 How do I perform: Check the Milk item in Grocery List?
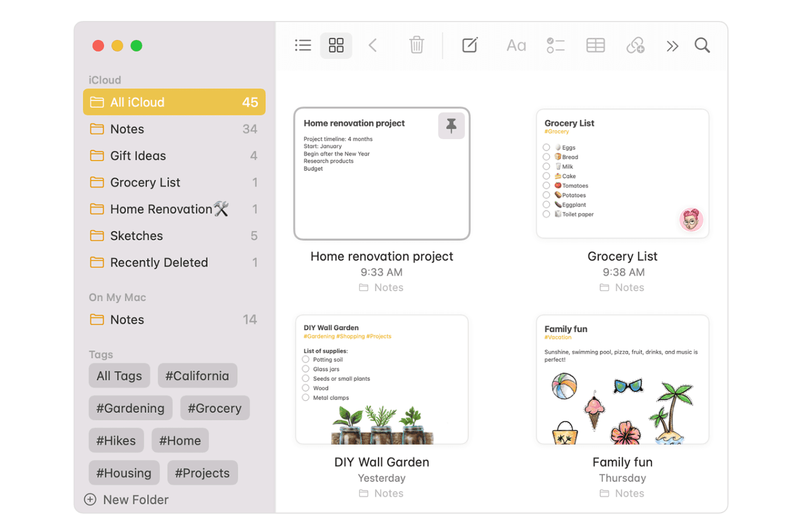tap(546, 167)
